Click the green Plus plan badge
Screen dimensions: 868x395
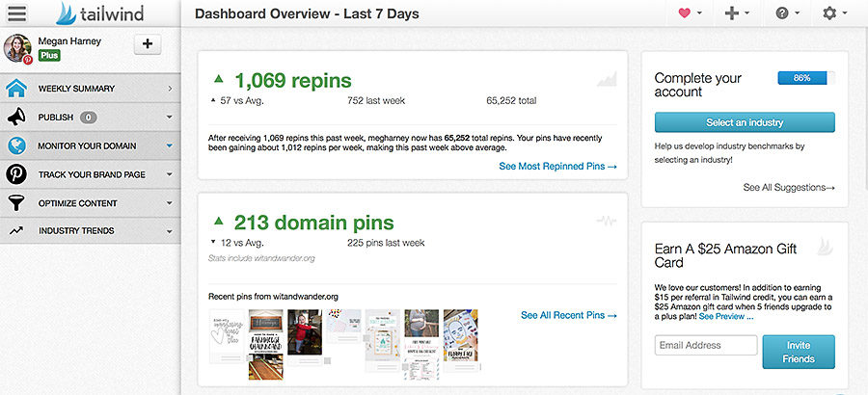point(49,56)
